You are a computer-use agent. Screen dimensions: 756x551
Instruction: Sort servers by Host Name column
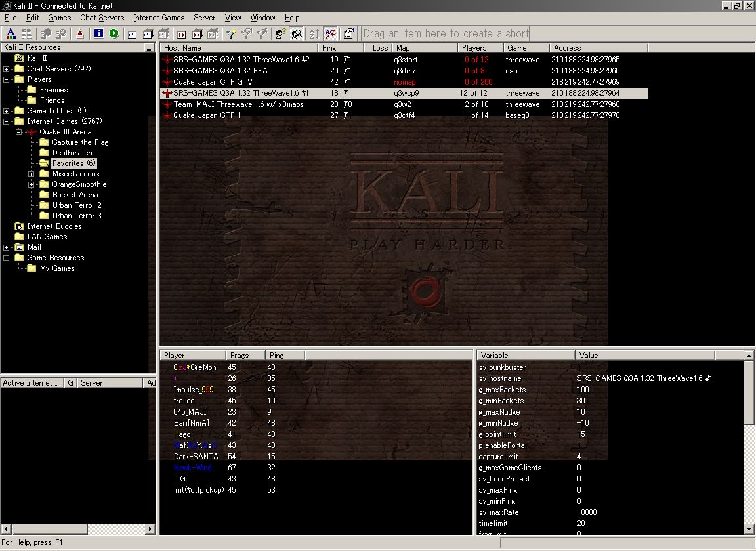[239, 48]
